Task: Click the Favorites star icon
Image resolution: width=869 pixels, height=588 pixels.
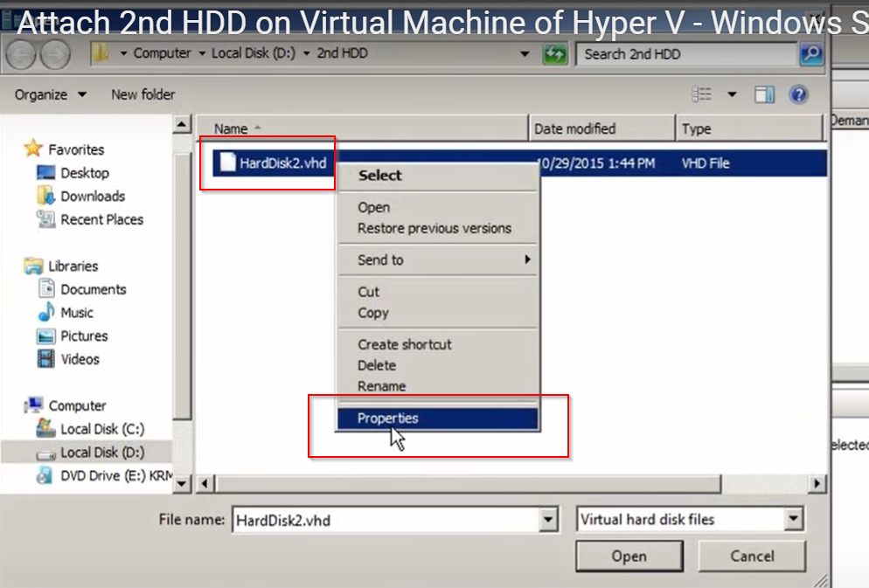Action: tap(33, 149)
